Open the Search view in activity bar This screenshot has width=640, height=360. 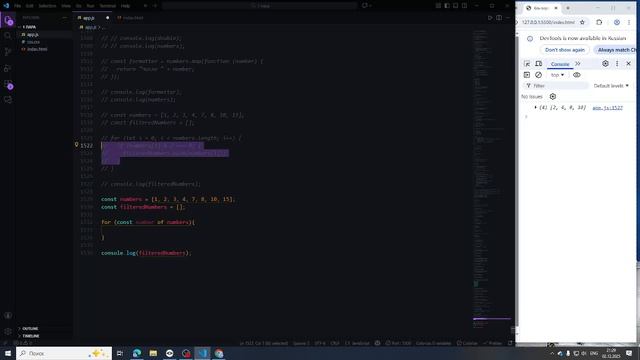pyautogui.click(x=8, y=36)
